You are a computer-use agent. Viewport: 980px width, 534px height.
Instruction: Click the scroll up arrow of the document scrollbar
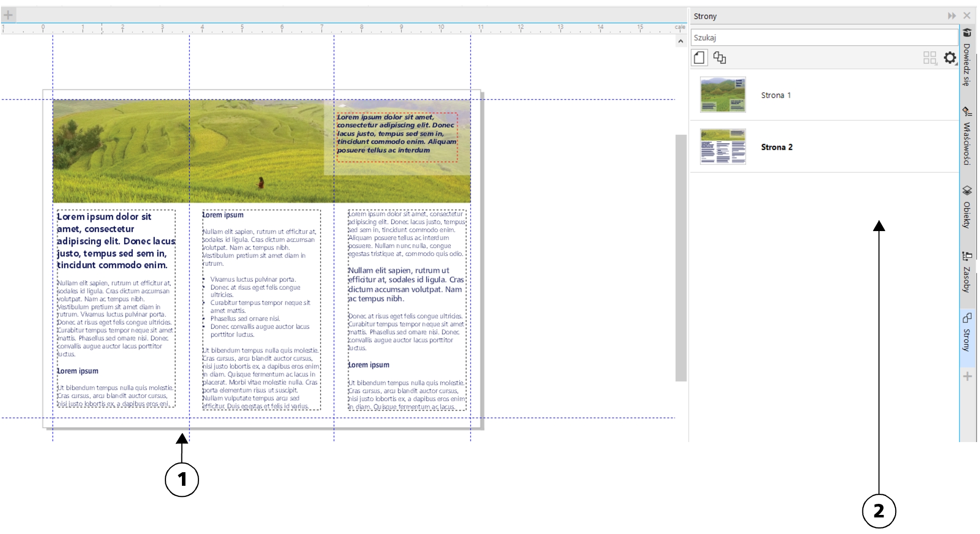click(680, 41)
